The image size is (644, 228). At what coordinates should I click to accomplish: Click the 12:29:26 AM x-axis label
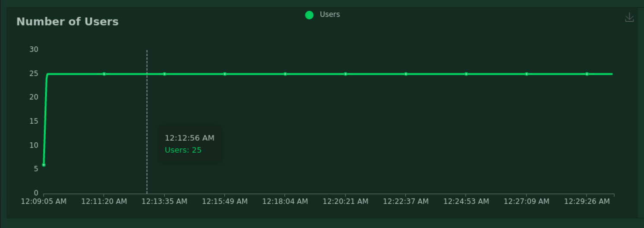point(587,202)
